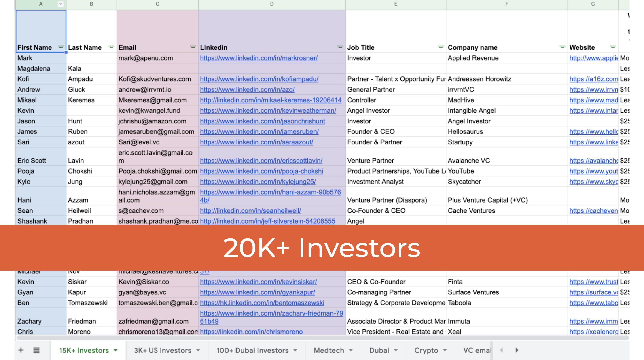Select cell 'Intangible Angel'
Screen dimensions: 644x360
tap(507, 110)
